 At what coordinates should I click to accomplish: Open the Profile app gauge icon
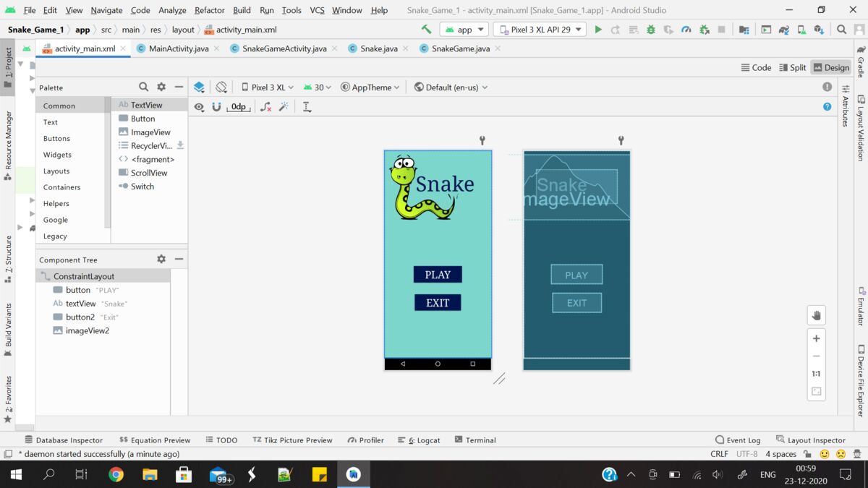686,30
